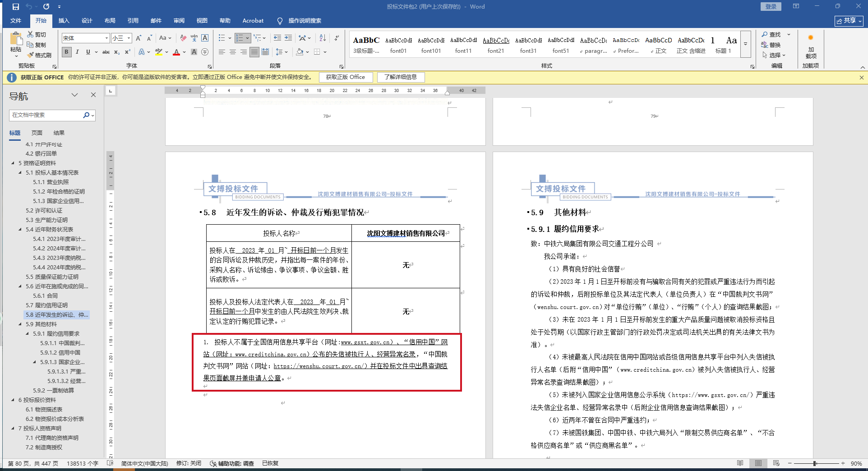868x471 pixels.
Task: Apply the red font color
Action: click(x=176, y=52)
